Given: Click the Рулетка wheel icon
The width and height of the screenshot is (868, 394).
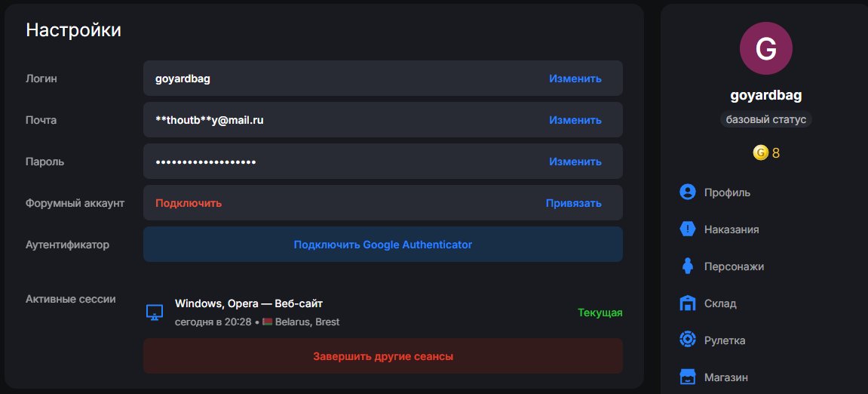Looking at the screenshot, I should click(688, 340).
